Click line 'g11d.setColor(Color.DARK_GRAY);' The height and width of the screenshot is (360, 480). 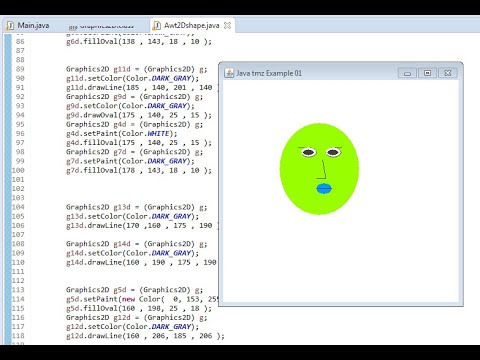click(x=132, y=78)
